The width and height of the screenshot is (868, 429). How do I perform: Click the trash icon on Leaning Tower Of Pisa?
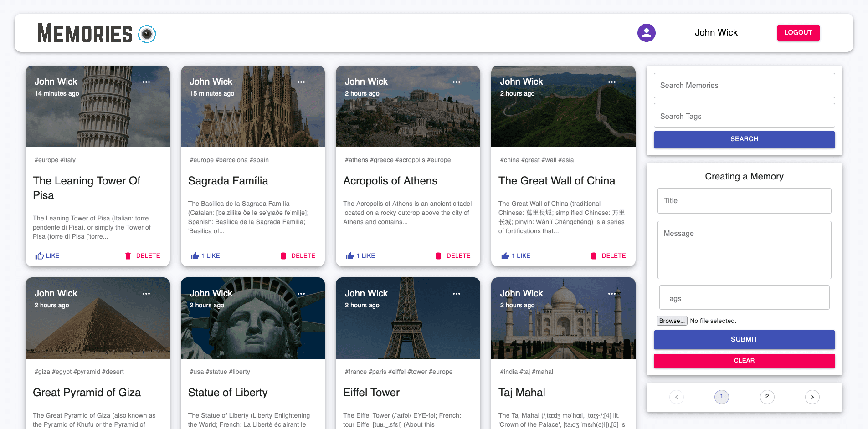pos(128,255)
